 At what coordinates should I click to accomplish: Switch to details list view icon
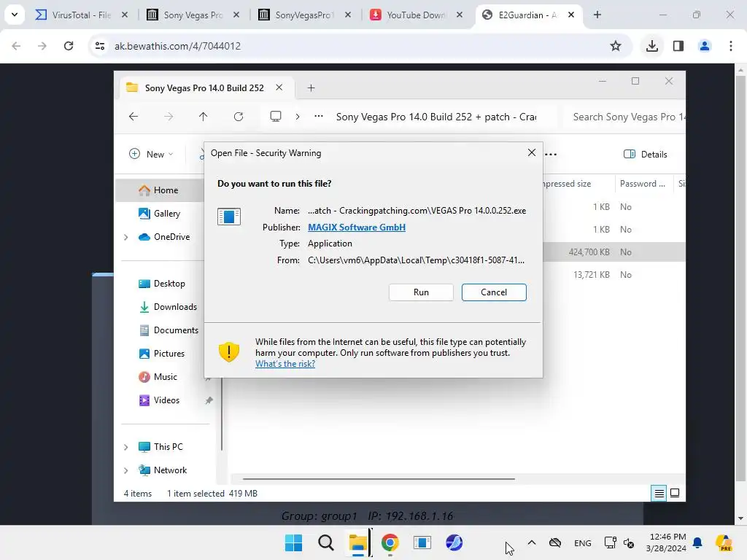tap(659, 494)
